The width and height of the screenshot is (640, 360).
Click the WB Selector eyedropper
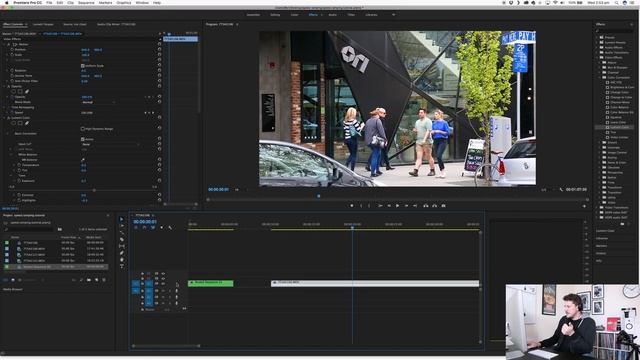tap(83, 160)
